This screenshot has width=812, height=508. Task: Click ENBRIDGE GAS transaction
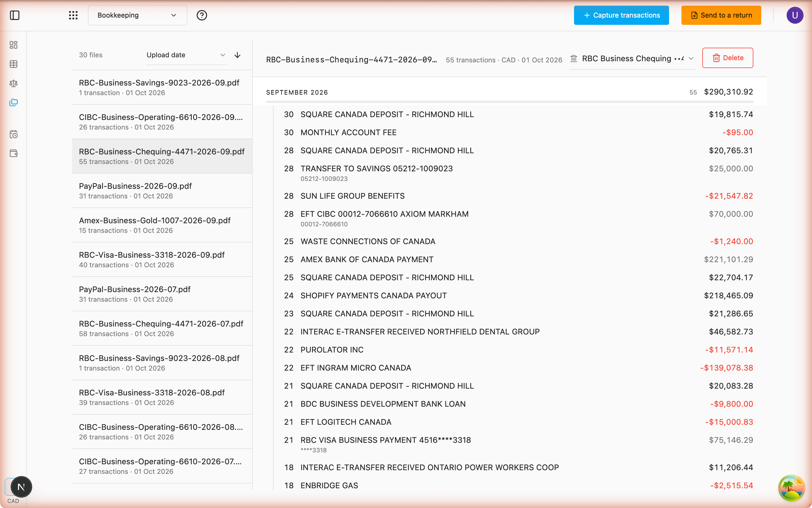(x=518, y=485)
